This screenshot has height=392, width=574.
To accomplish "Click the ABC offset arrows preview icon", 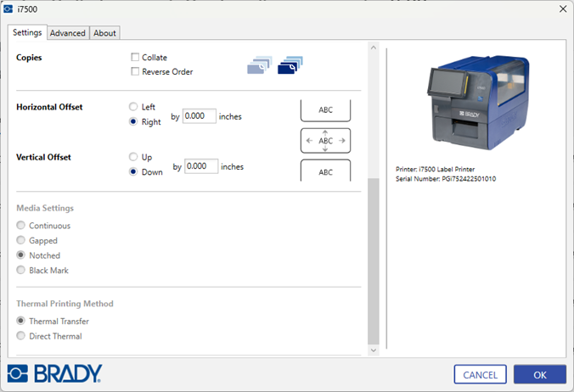I will tap(325, 140).
